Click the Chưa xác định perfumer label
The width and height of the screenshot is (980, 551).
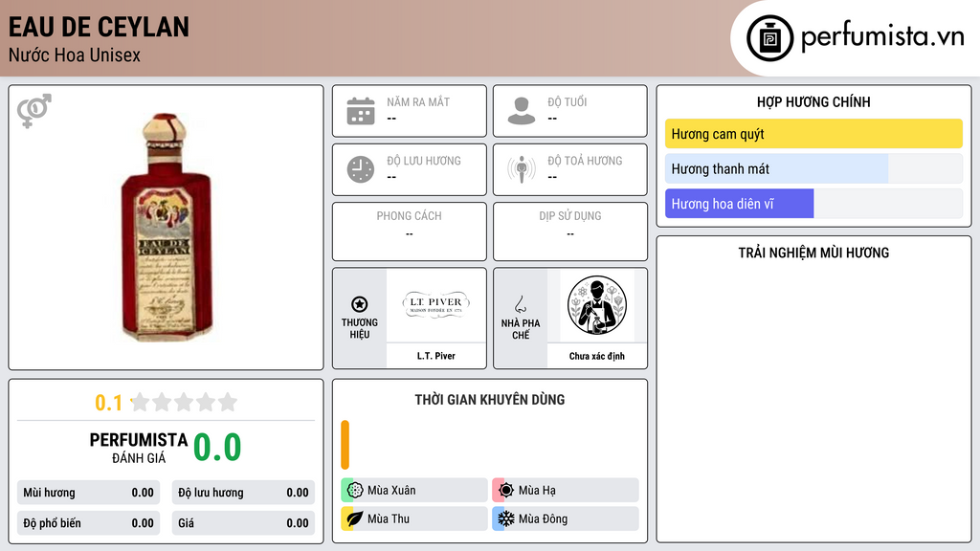click(x=597, y=356)
